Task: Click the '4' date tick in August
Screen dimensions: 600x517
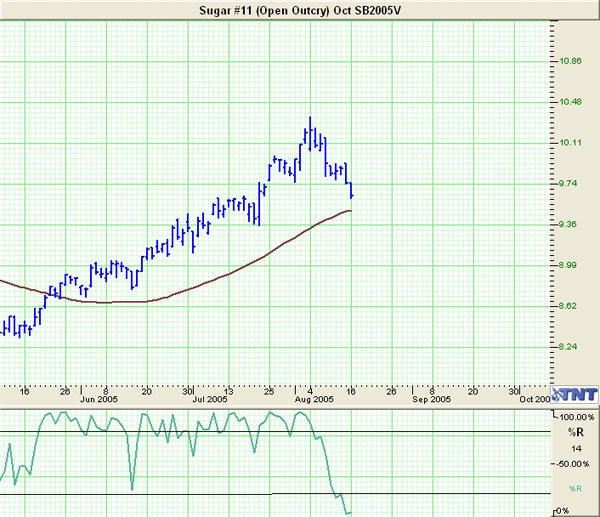Action: [x=310, y=391]
